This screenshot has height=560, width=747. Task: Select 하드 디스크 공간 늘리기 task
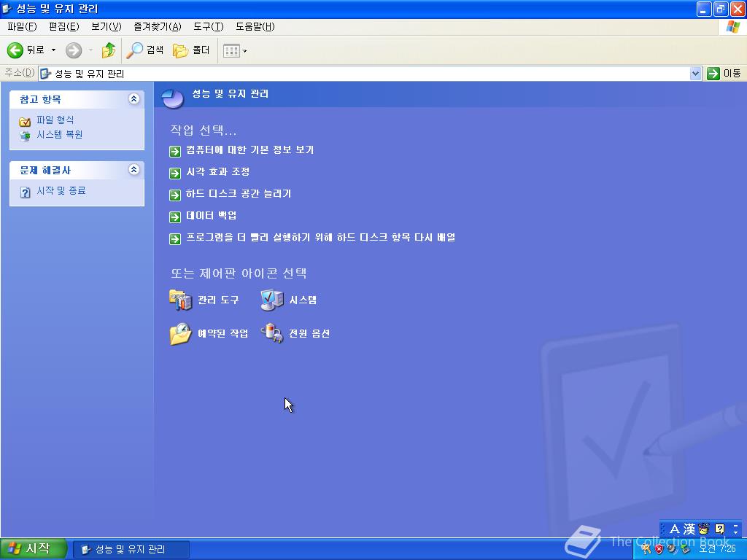pos(239,193)
